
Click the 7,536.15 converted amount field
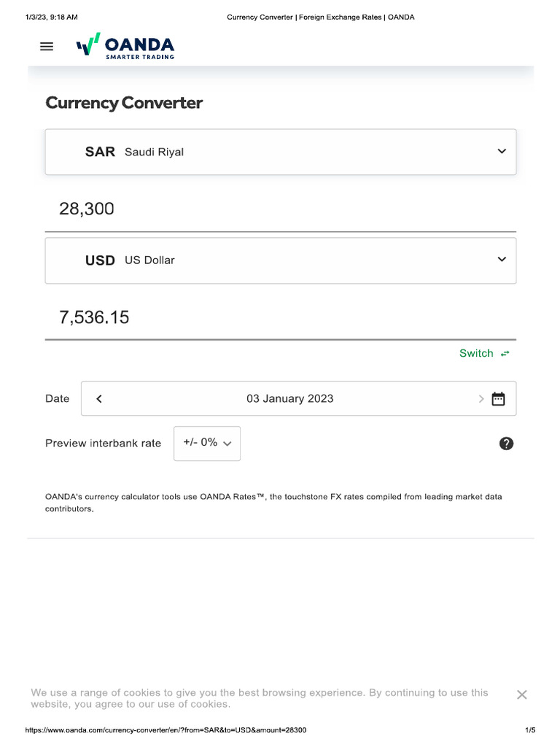click(280, 317)
